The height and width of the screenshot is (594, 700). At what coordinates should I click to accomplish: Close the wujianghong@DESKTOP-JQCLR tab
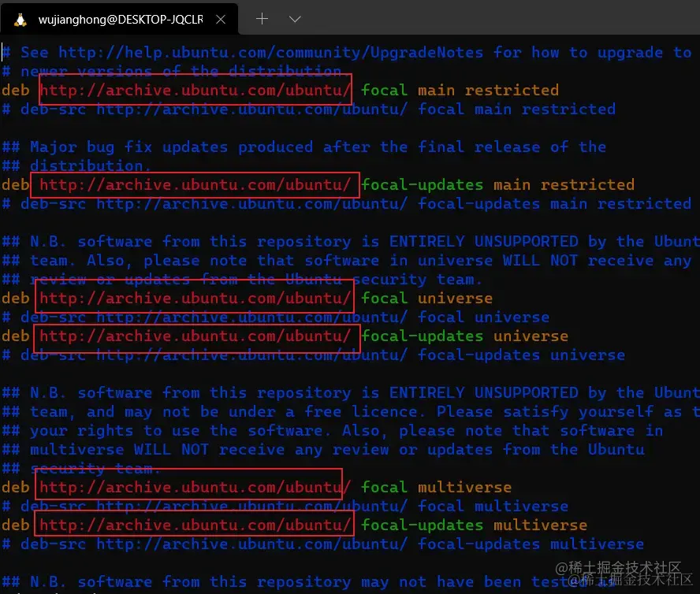[x=221, y=19]
